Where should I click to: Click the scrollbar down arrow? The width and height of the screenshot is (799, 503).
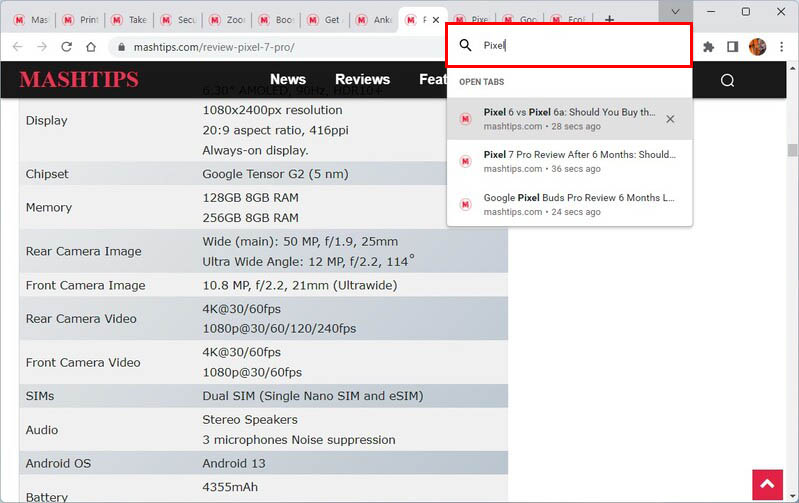point(792,496)
